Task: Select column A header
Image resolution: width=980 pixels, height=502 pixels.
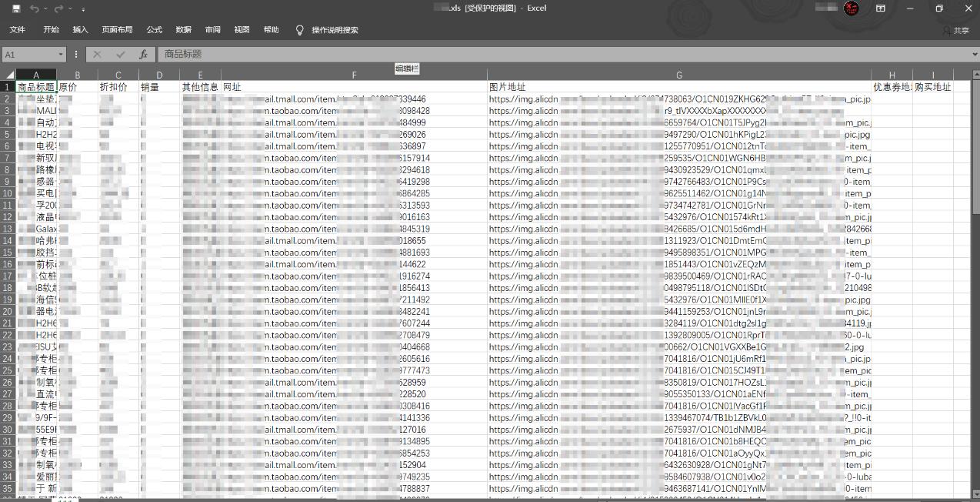Action: [36, 75]
